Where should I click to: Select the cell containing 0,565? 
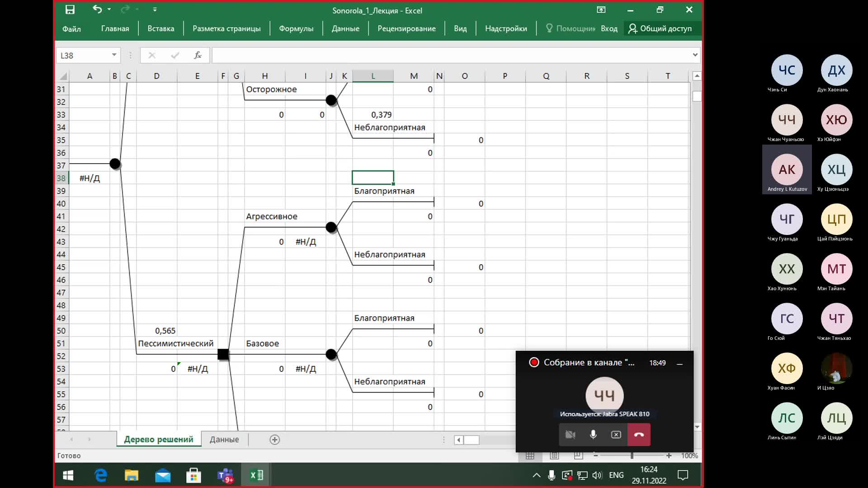pyautogui.click(x=156, y=331)
